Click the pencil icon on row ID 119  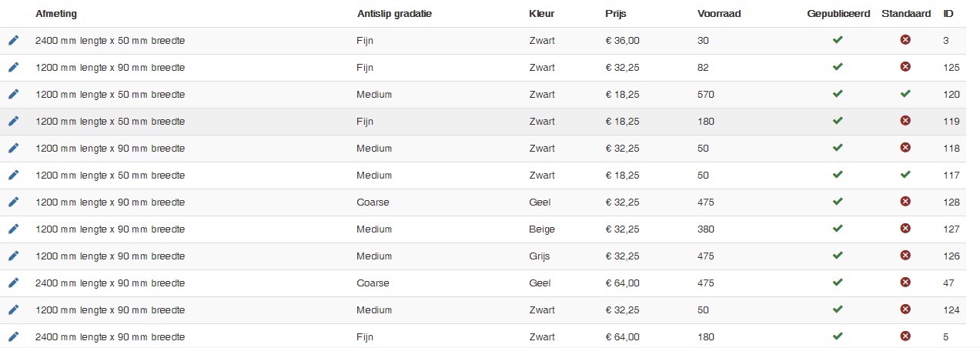pyautogui.click(x=13, y=121)
